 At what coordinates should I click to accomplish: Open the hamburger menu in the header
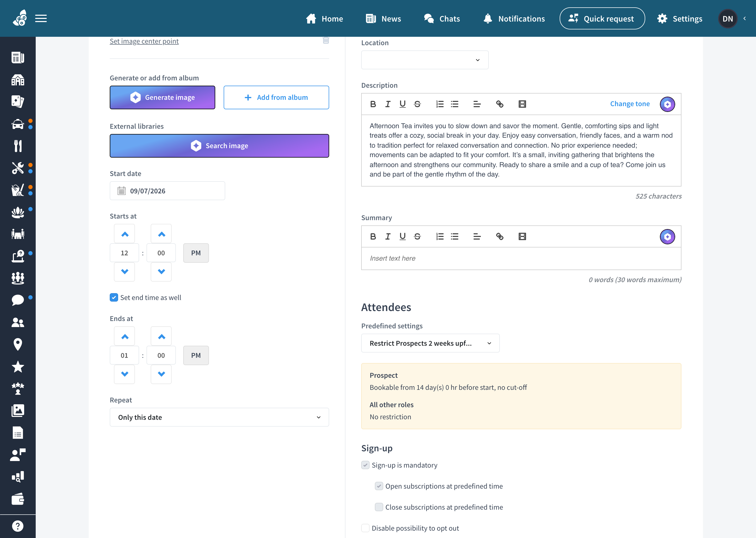tap(41, 19)
